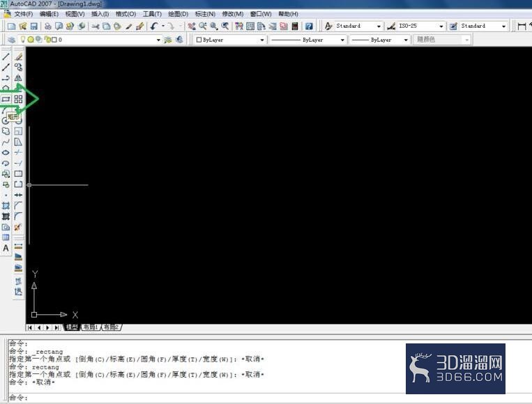Select the Erase modify tool
This screenshot has height=404, width=532.
click(18, 56)
